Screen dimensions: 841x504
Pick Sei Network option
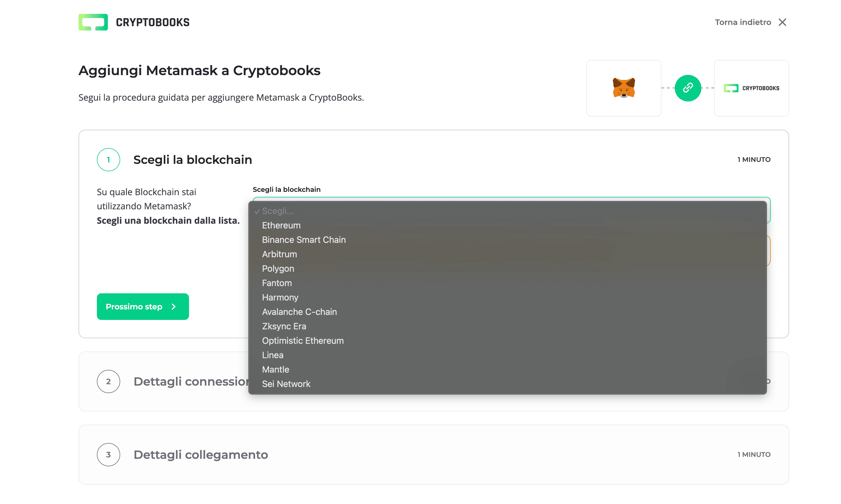point(286,384)
